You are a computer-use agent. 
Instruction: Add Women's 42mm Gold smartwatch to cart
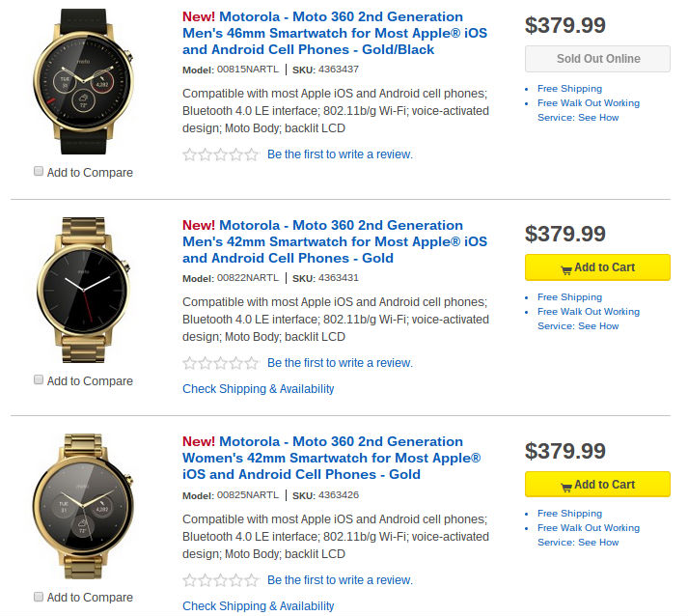[x=597, y=485]
